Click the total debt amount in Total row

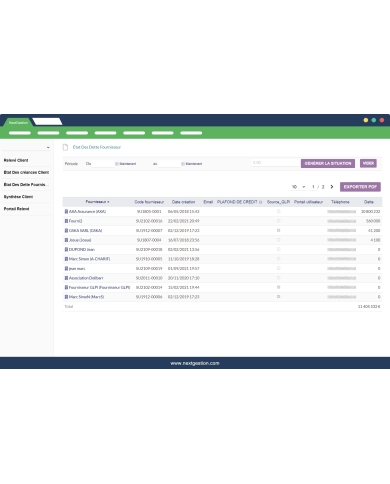click(369, 306)
